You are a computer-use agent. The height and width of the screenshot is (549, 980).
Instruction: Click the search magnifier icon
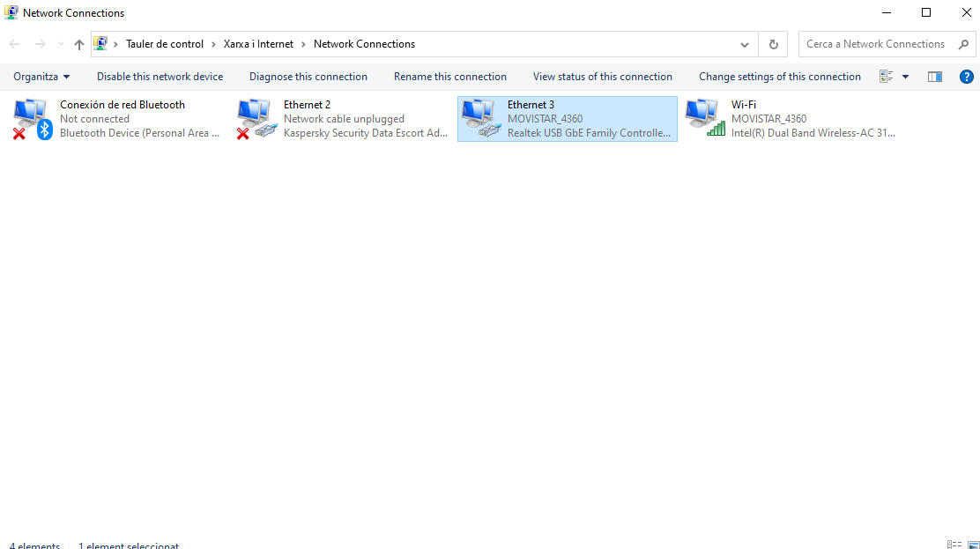963,44
